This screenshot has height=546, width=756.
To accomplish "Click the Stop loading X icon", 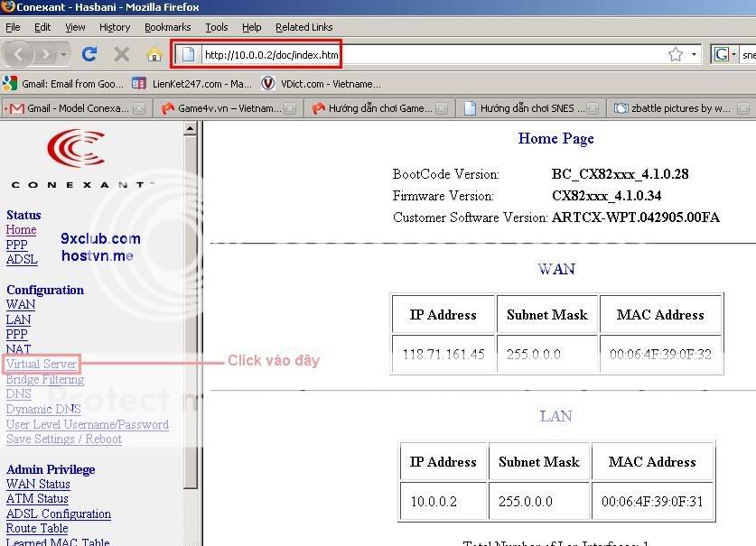I will coord(122,54).
